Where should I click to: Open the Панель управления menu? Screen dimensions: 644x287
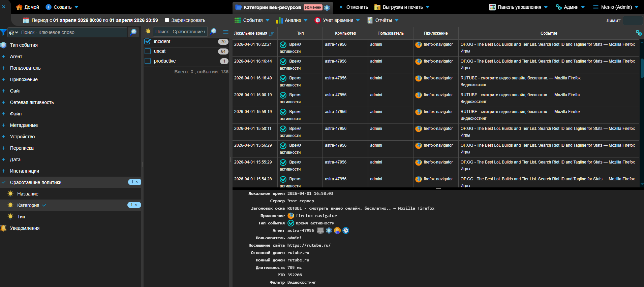click(519, 7)
